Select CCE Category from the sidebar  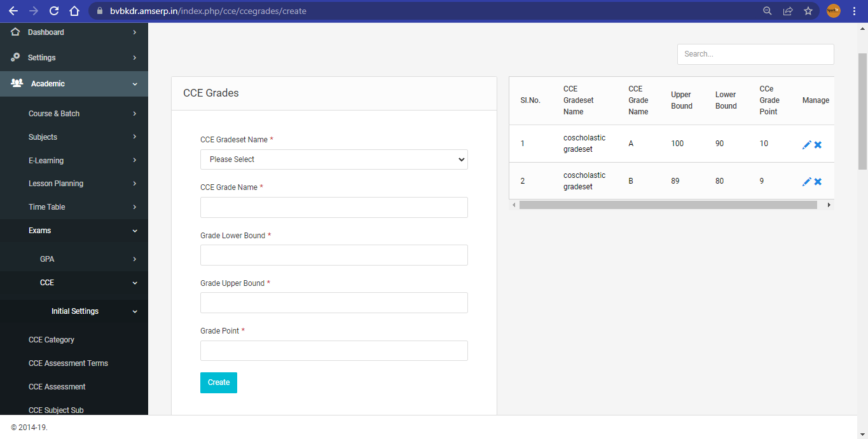[52, 339]
